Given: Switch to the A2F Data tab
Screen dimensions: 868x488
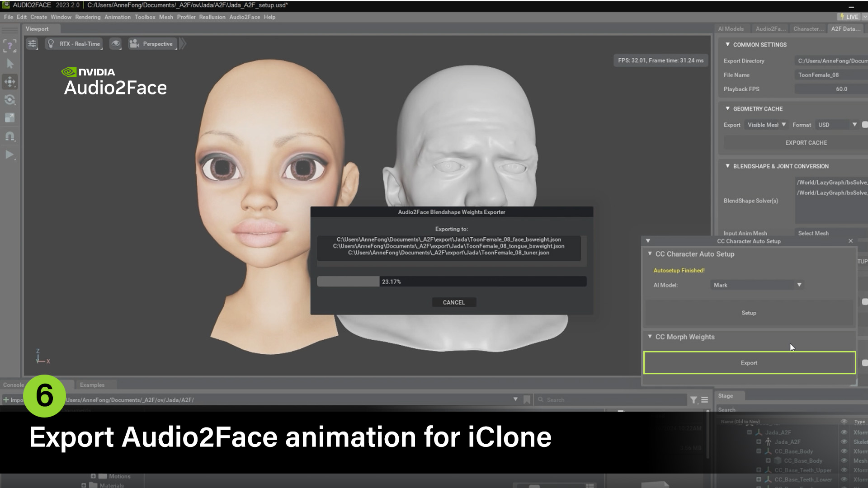Looking at the screenshot, I should [x=845, y=28].
